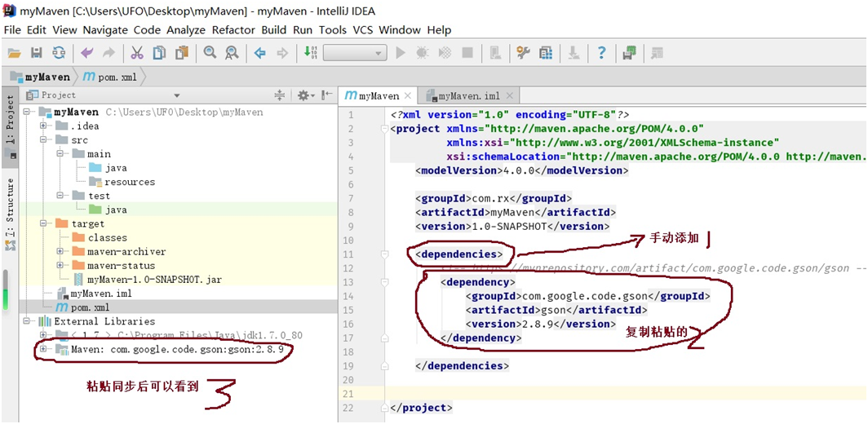Toggle the 1: Project tool window

(x=10, y=126)
